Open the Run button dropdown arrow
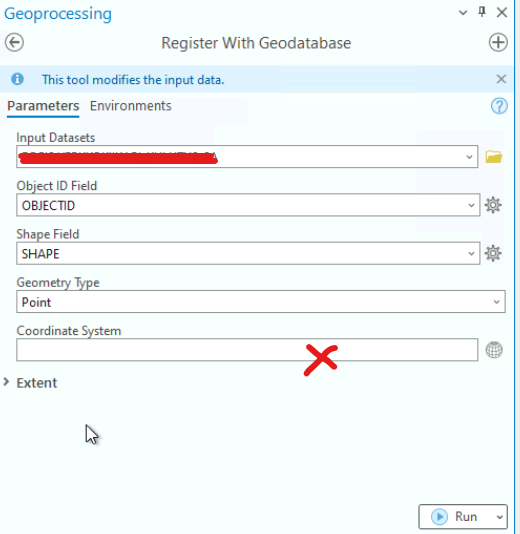Viewport: 520px width, 534px height. (500, 517)
